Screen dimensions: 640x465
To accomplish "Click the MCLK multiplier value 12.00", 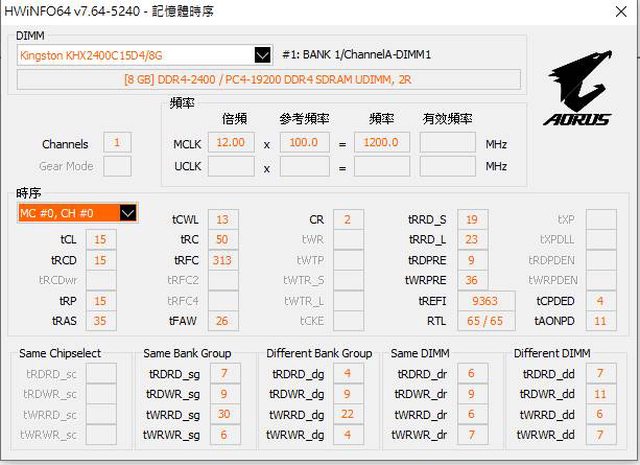I will [x=230, y=143].
